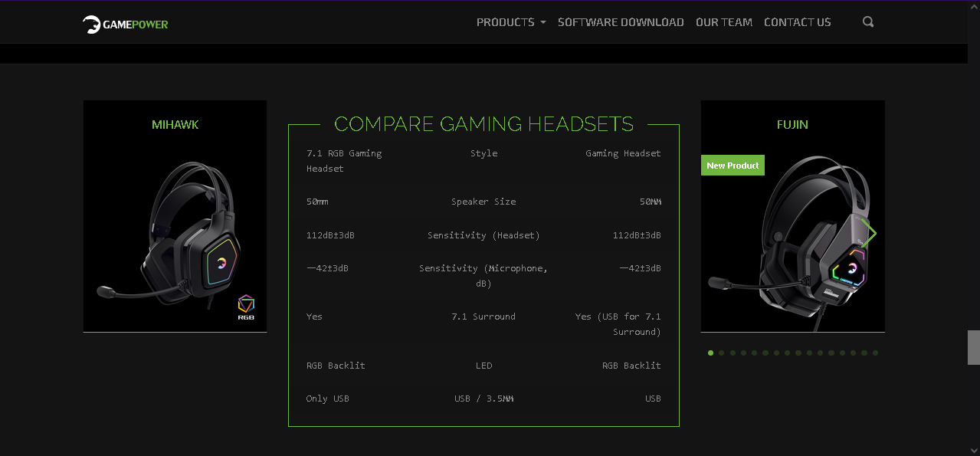Image resolution: width=980 pixels, height=456 pixels.
Task: Click the GamePower logo
Action: click(125, 25)
